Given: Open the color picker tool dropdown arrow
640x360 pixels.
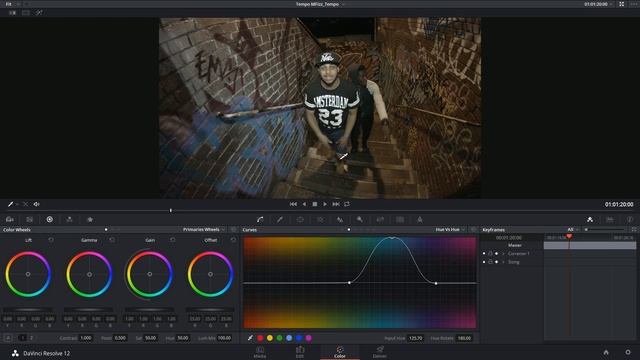Looking at the screenshot, I should (17, 204).
